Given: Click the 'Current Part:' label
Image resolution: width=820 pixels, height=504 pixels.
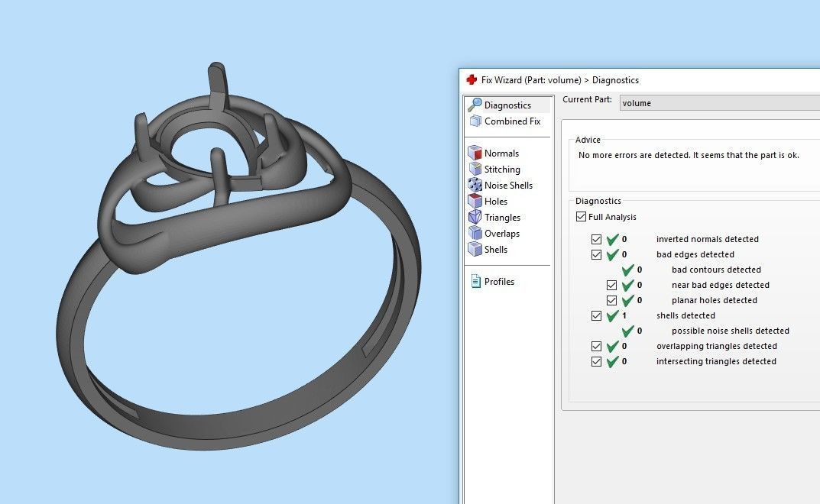Looking at the screenshot, I should tap(587, 99).
